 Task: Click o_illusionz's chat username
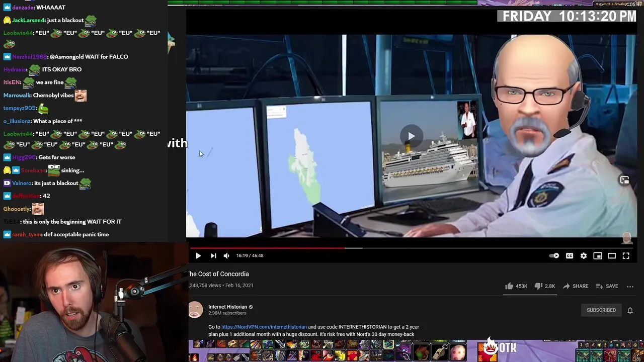17,121
